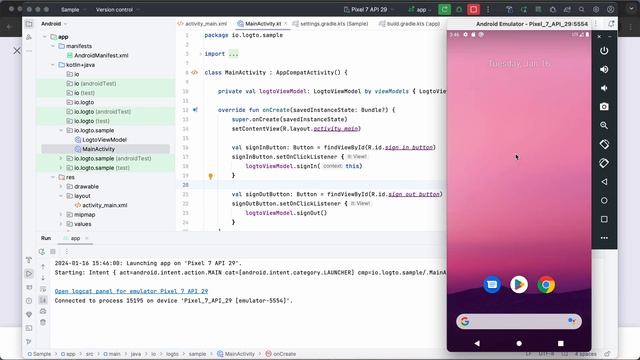
Task: Click the lightbulb intention icon in the editor gutter
Action: 211,176
